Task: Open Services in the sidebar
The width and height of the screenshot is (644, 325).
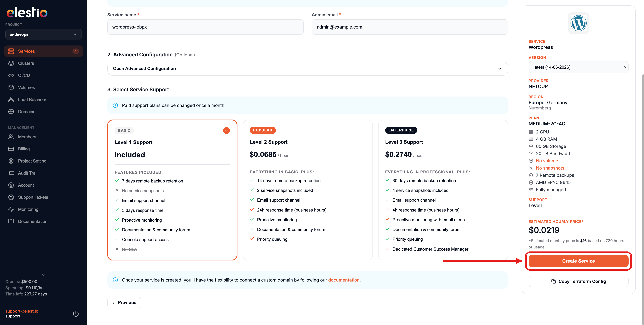Action: click(x=43, y=51)
